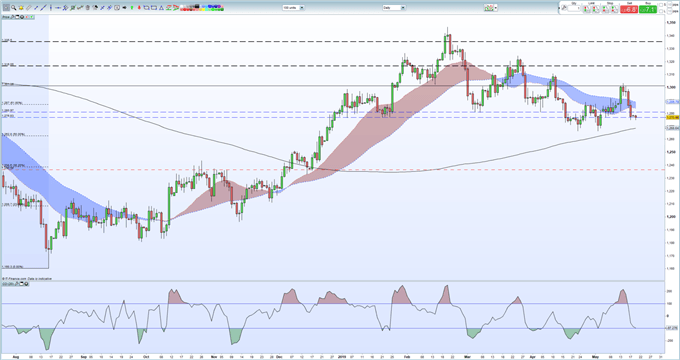The width and height of the screenshot is (680, 360).
Task: Expand the chart style dropdown arrow
Action: pyautogui.click(x=496, y=8)
